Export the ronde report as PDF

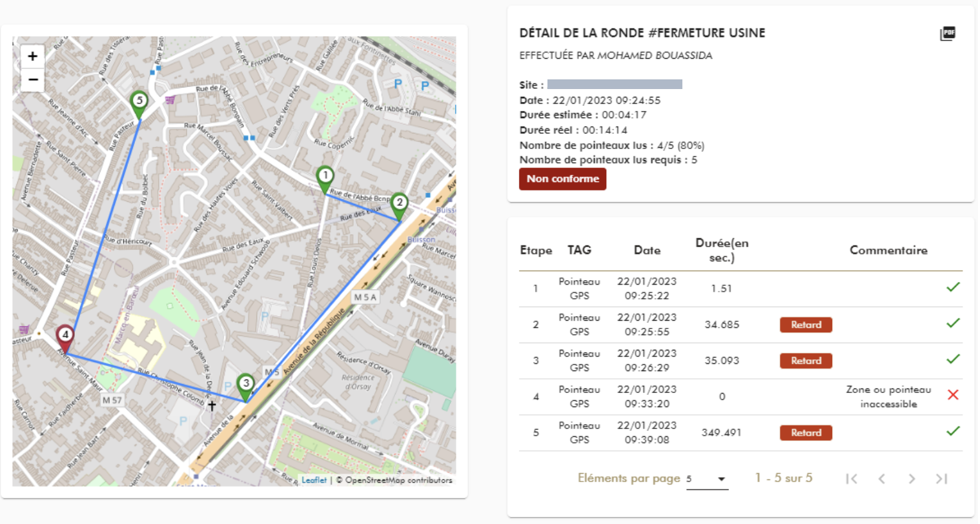click(x=947, y=33)
